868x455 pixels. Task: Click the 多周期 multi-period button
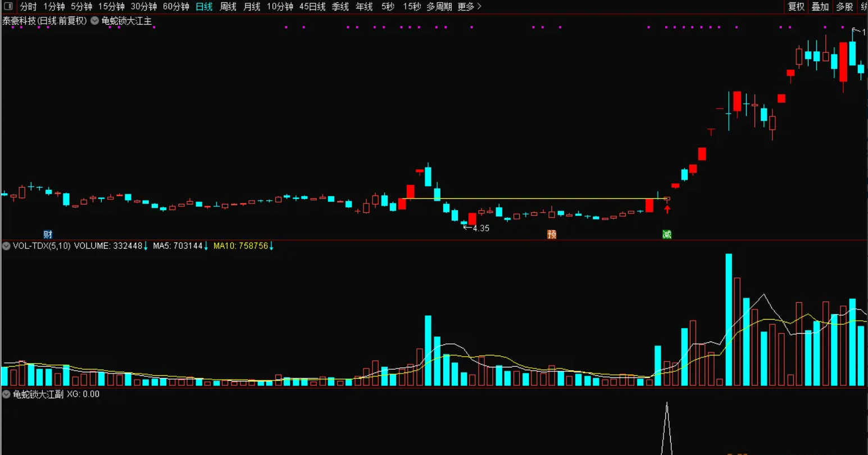point(439,7)
